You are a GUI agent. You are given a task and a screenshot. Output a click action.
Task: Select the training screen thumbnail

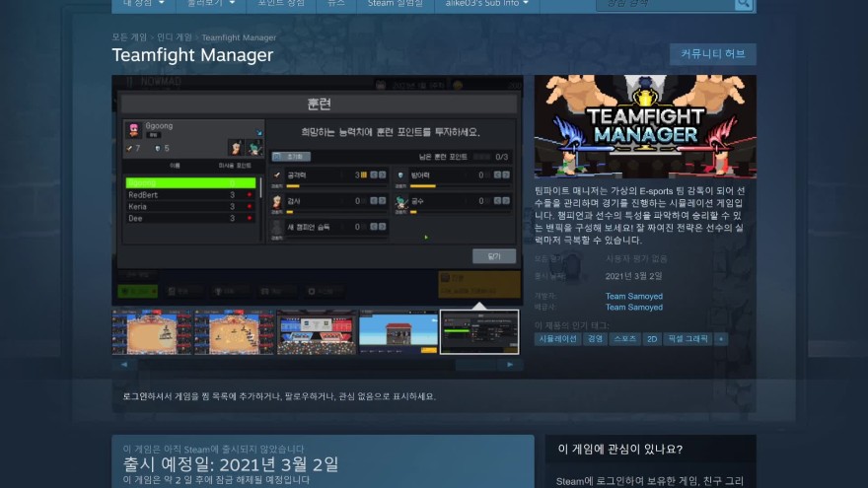(479, 332)
